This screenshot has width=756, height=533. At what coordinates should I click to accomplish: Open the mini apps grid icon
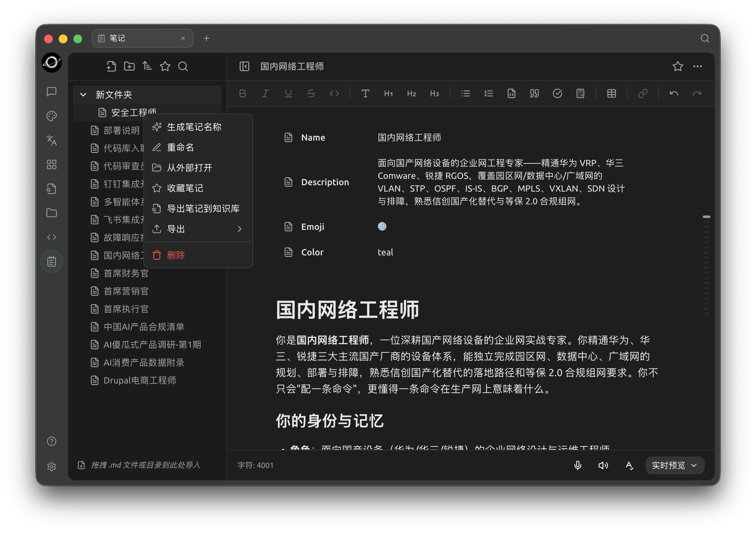(x=52, y=164)
